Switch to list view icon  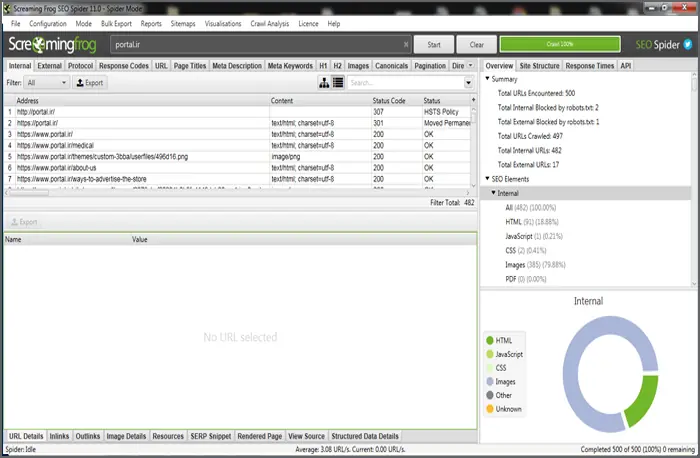point(338,83)
